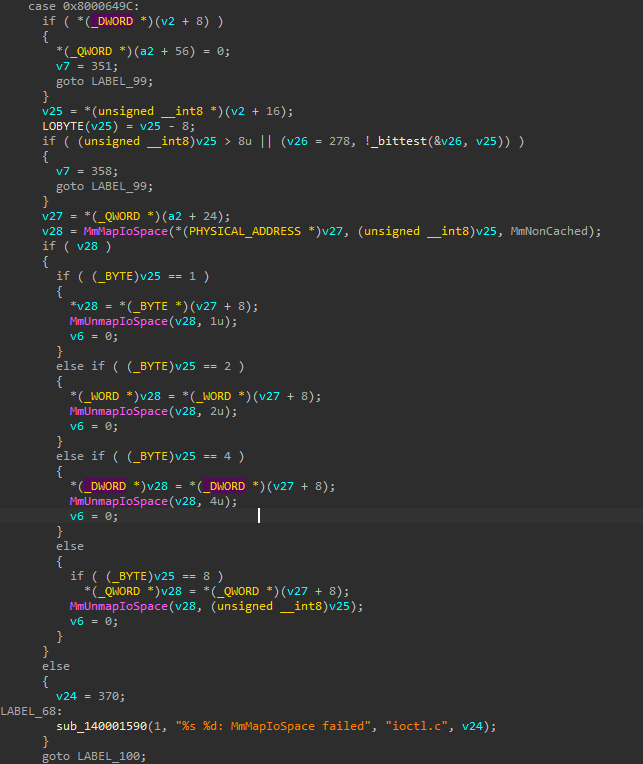Select the _QWORD write to v28 line
Viewport: 643px width, 764px height.
click(216, 592)
